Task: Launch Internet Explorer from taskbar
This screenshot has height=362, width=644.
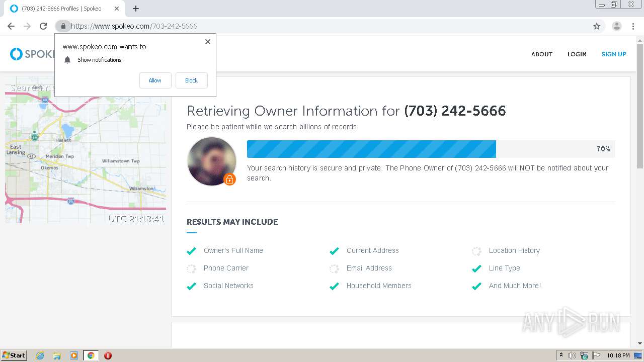Action: click(x=40, y=355)
